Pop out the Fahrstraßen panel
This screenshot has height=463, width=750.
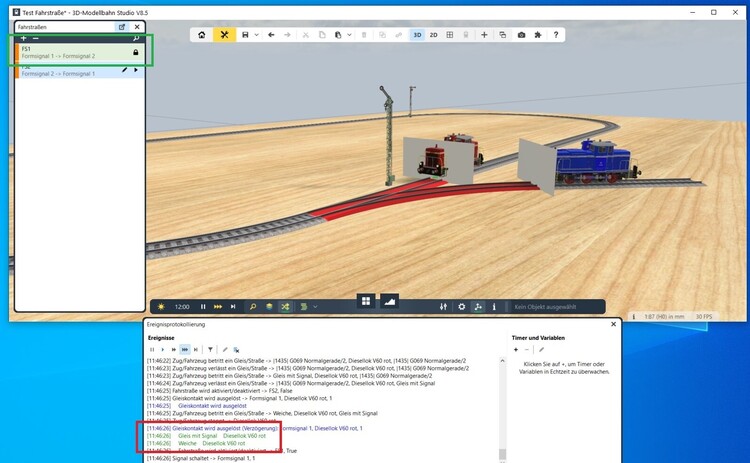(x=122, y=27)
